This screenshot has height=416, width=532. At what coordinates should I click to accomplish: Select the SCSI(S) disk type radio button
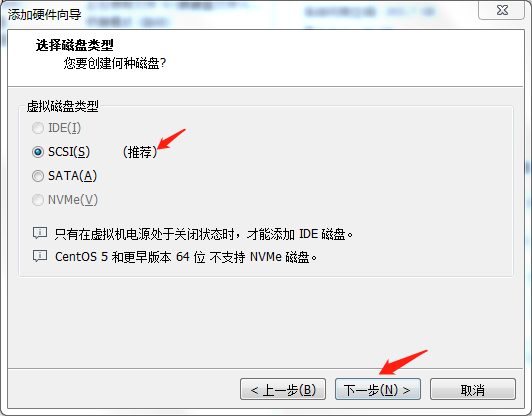click(38, 152)
